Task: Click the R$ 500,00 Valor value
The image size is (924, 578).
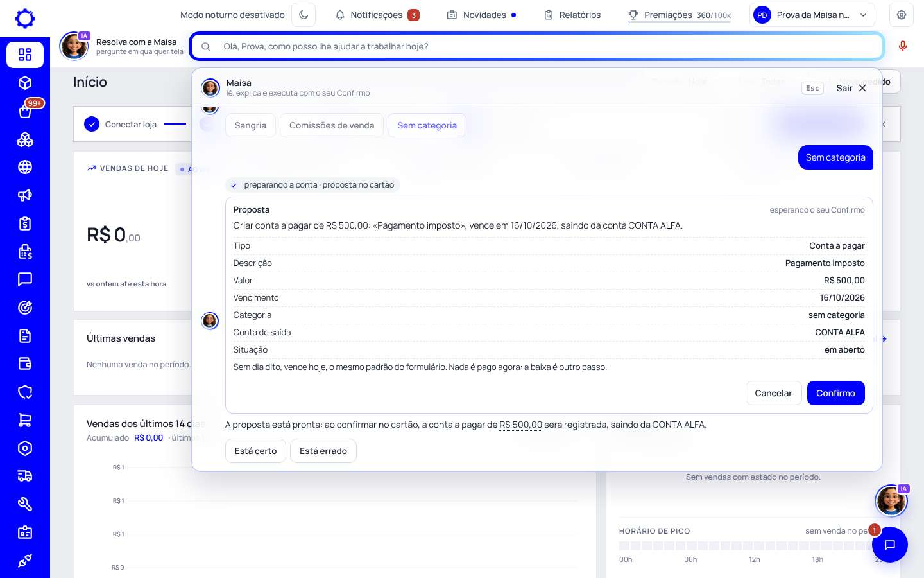Action: click(844, 280)
